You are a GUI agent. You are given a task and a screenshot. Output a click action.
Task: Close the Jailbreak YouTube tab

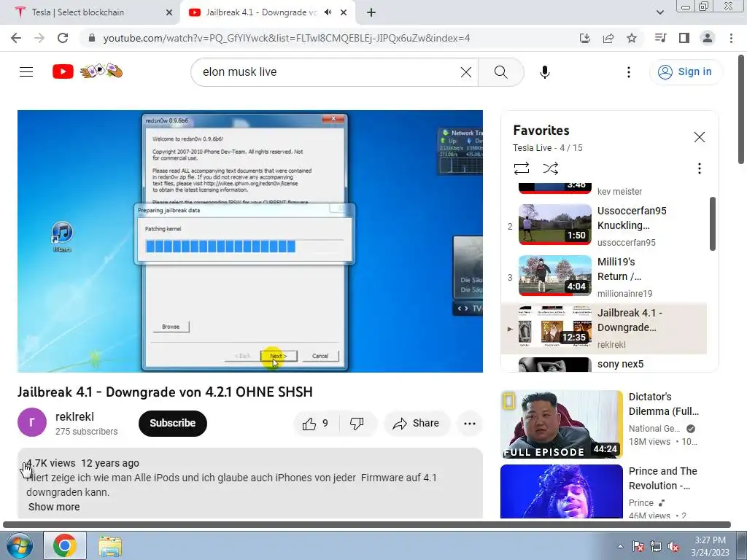tap(344, 12)
